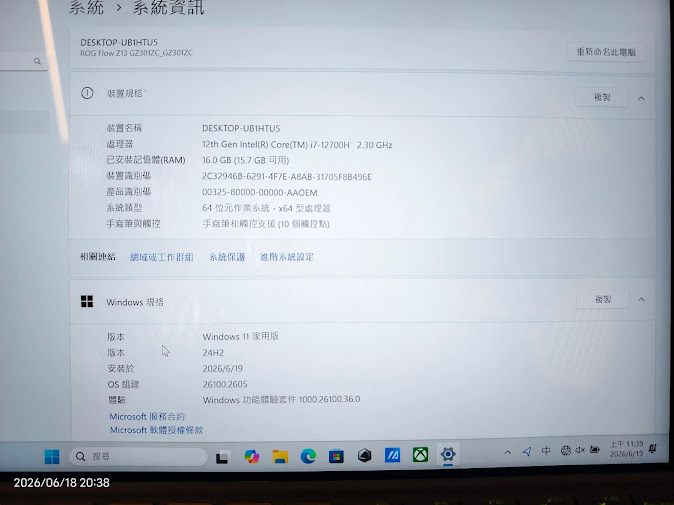This screenshot has height=505, width=674.
Task: Open File Explorer from the taskbar
Action: coord(280,456)
